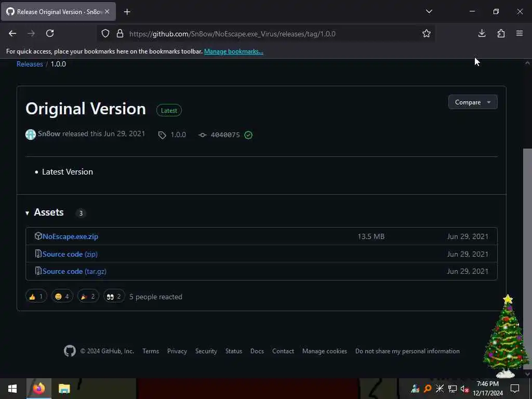Toggle the smiley face reaction with 4
532x399 pixels.
(62, 297)
